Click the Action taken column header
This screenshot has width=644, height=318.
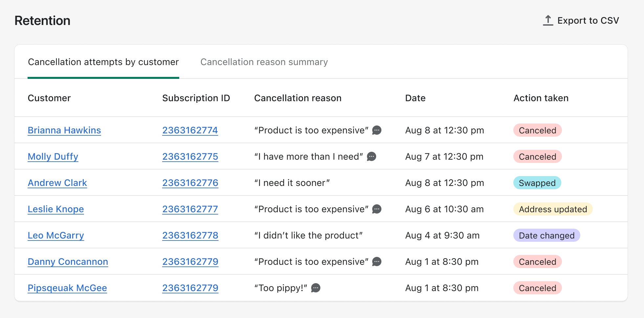point(541,98)
